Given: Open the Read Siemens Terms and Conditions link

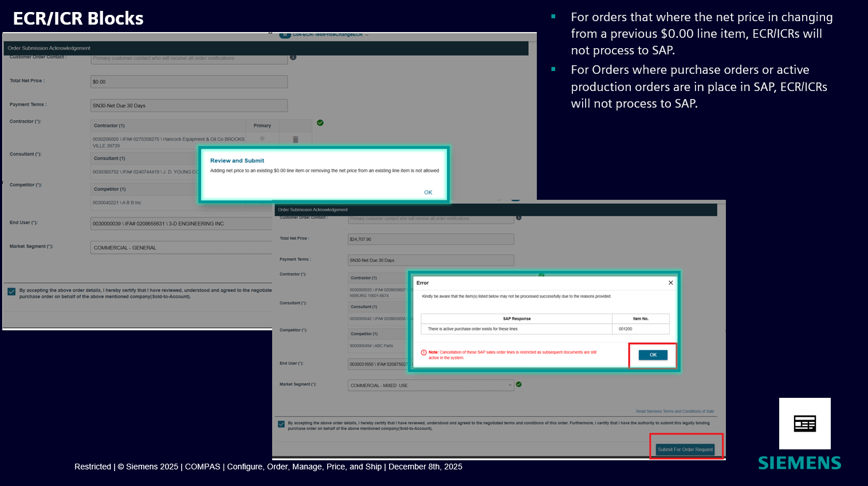Looking at the screenshot, I should (674, 411).
